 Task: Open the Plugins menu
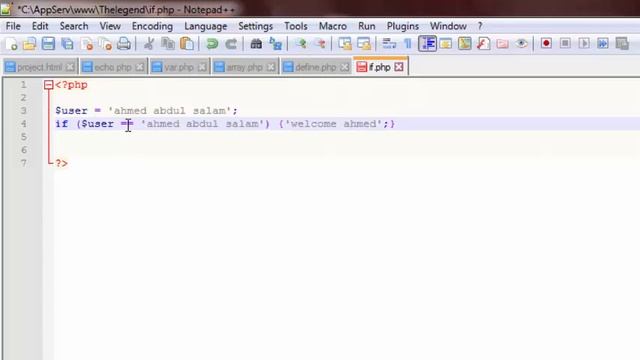pos(402,26)
